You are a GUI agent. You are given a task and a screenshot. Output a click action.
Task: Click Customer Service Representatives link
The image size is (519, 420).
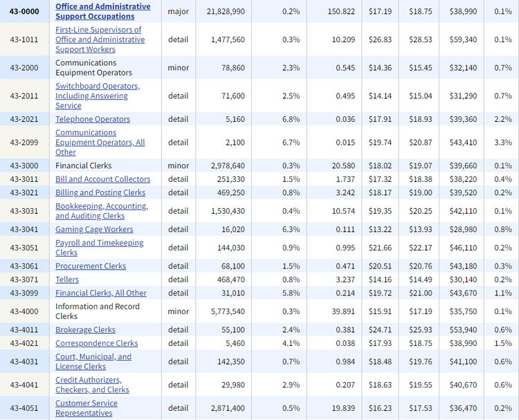[86, 408]
